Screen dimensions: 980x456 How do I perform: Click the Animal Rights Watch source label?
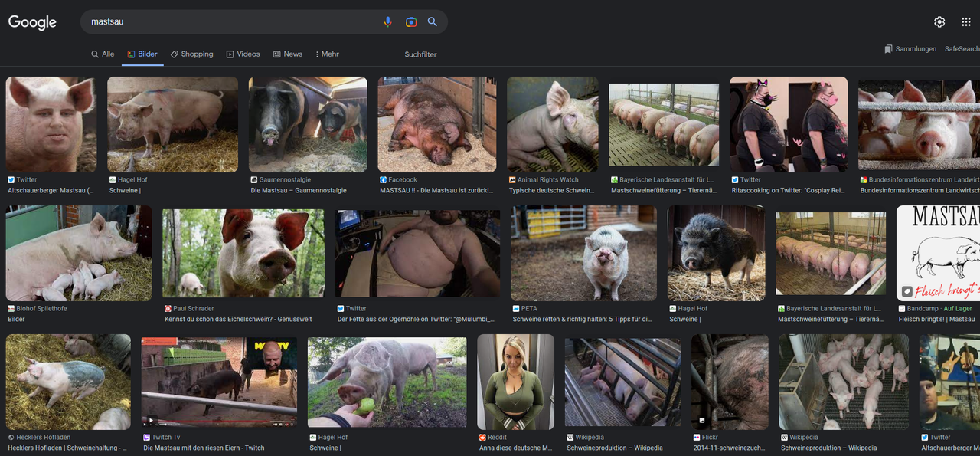pyautogui.click(x=544, y=180)
